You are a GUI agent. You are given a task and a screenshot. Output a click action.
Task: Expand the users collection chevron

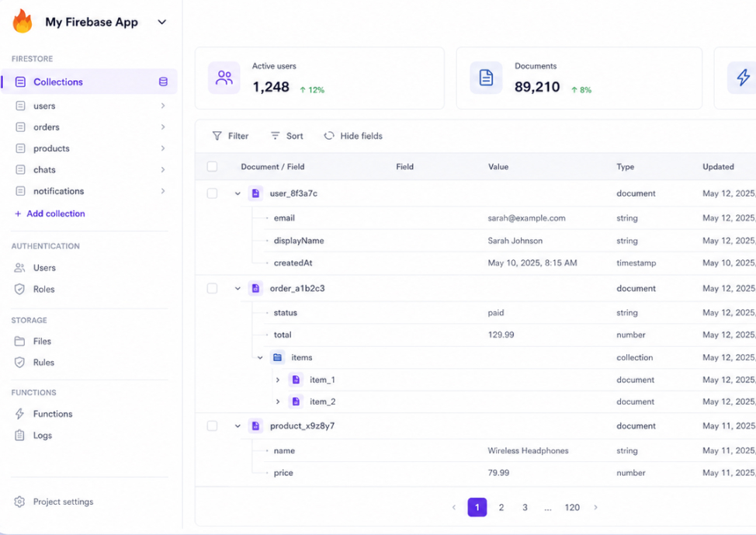tap(163, 106)
